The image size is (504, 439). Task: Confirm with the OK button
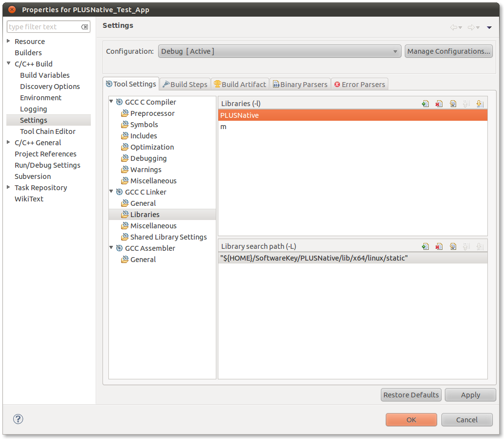click(411, 419)
